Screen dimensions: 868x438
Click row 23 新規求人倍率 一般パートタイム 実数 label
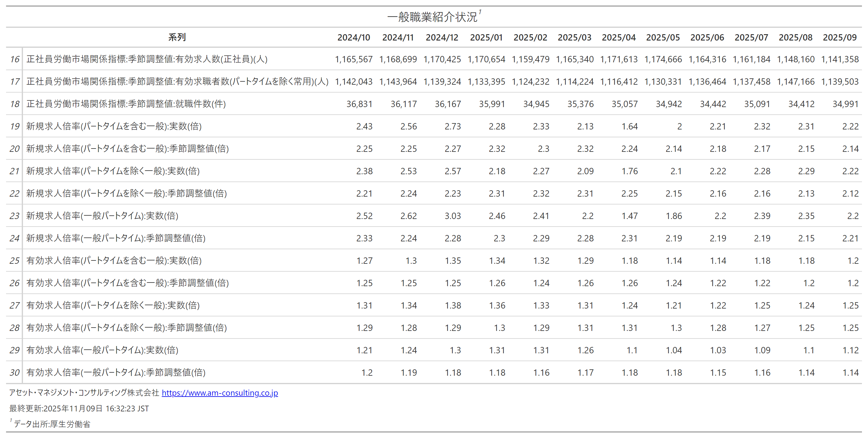102,216
